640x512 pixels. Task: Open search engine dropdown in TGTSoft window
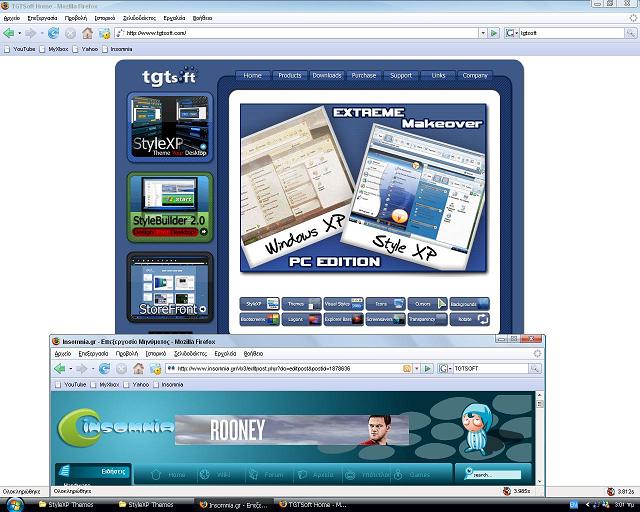pos(511,33)
